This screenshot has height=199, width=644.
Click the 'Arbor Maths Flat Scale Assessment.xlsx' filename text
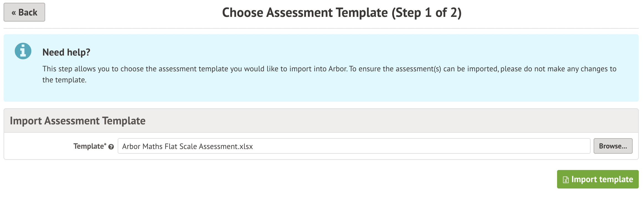coord(187,146)
